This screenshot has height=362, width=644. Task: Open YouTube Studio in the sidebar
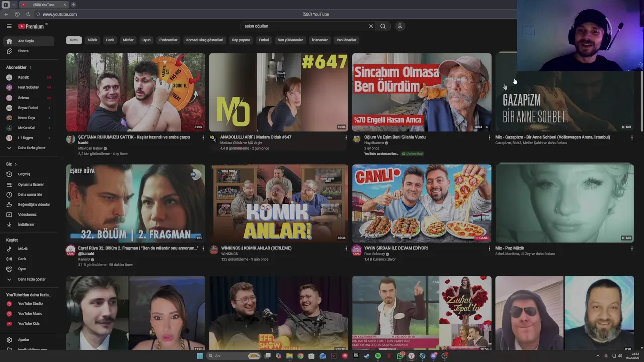[x=28, y=303]
